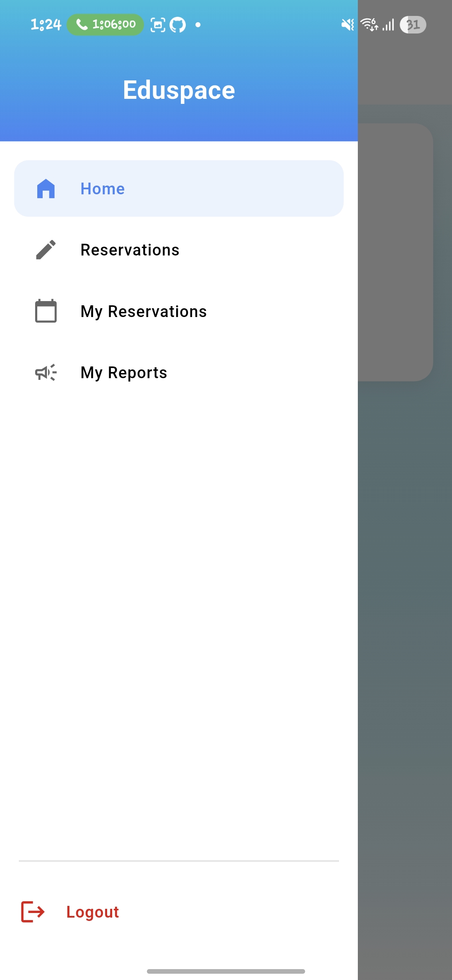The height and width of the screenshot is (980, 452).
Task: Open My Reports menu entry
Action: click(179, 372)
